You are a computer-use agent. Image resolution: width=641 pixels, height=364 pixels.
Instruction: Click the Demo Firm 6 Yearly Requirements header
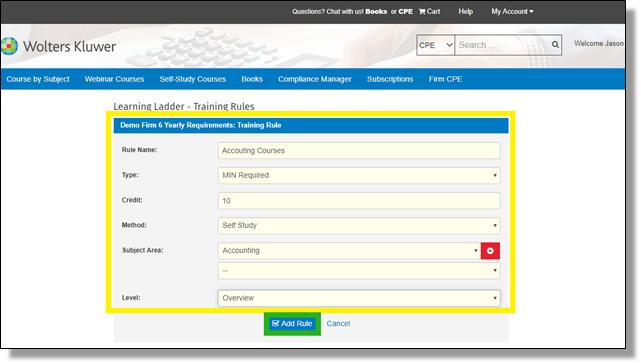point(200,125)
